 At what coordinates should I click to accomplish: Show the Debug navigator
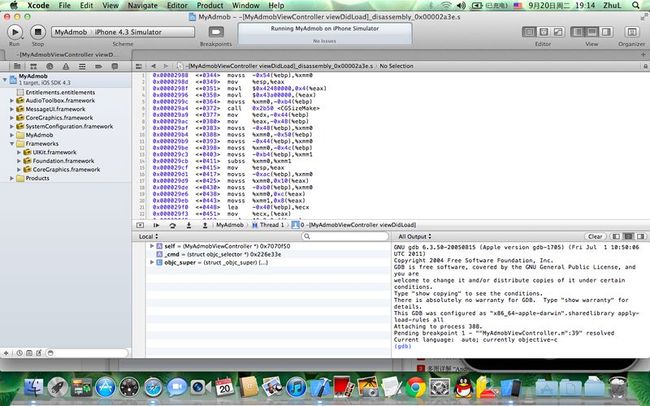[82, 66]
